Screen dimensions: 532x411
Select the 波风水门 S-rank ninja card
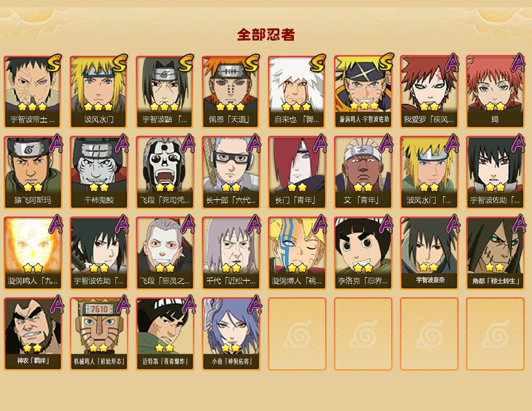click(x=99, y=92)
